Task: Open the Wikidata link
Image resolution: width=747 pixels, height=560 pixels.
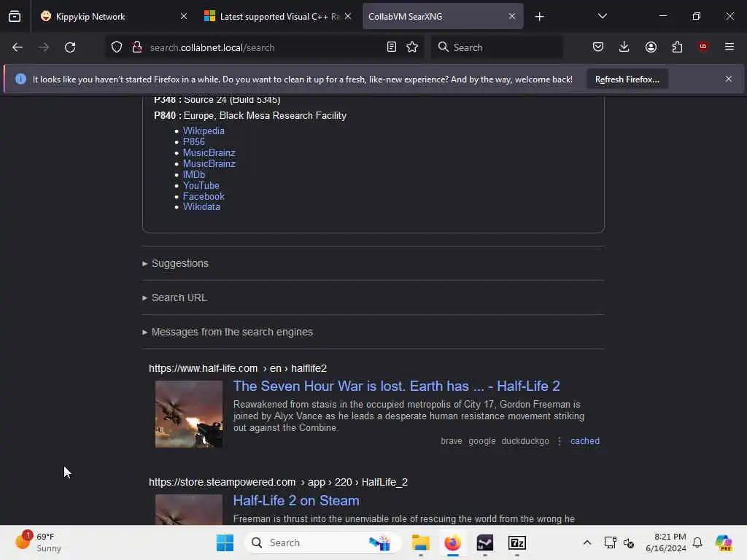Action: click(201, 207)
